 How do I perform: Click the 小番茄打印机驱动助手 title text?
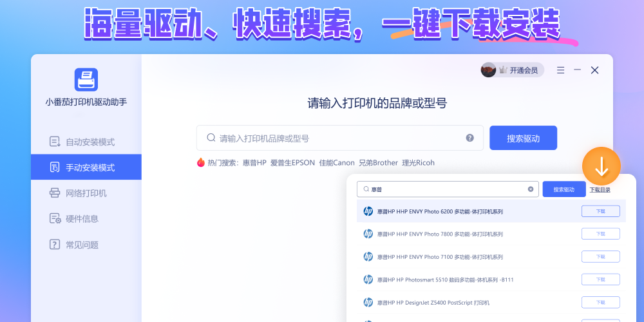(86, 102)
